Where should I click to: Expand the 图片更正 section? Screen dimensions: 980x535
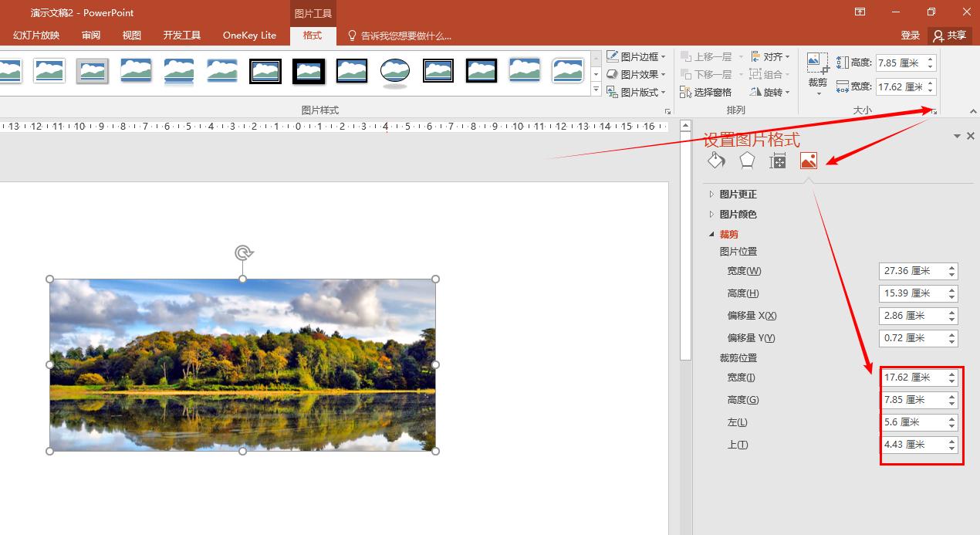click(x=738, y=195)
